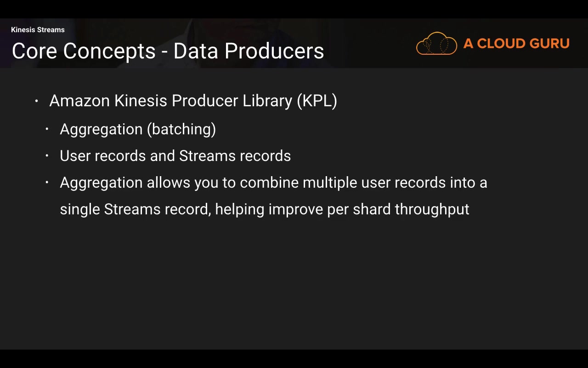Click the bullet beside User records line
This screenshot has height=368, width=588.
coord(47,156)
